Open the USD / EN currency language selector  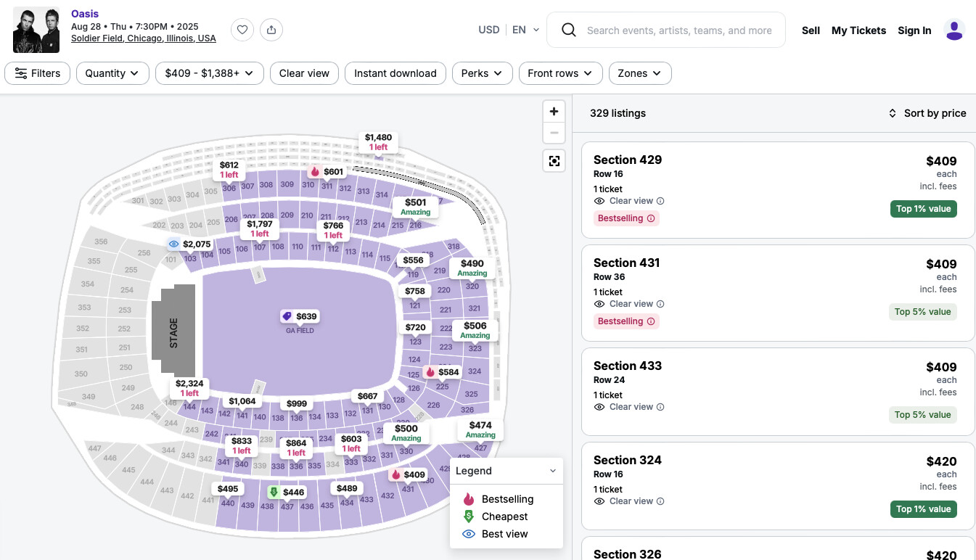(x=509, y=30)
